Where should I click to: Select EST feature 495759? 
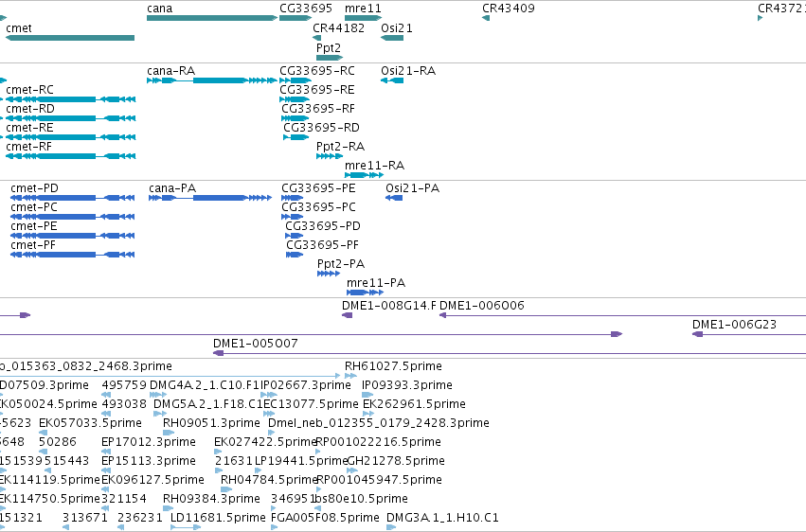pos(106,395)
